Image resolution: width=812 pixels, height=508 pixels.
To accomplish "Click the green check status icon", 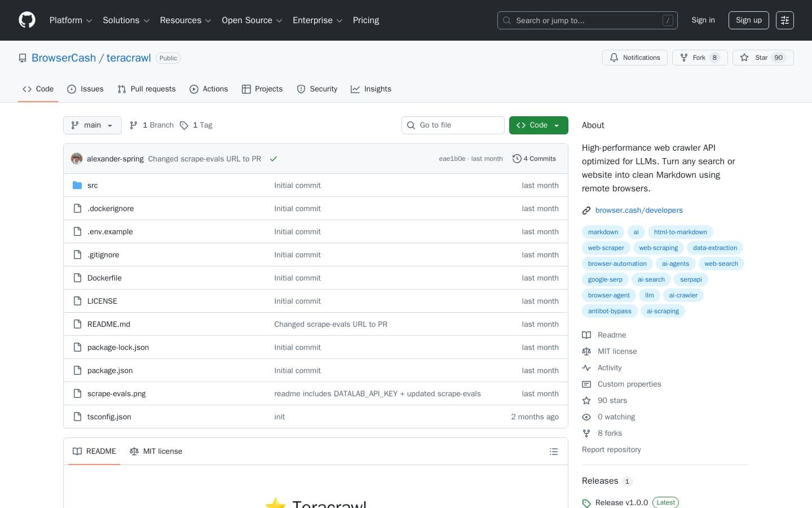I will pyautogui.click(x=273, y=159).
